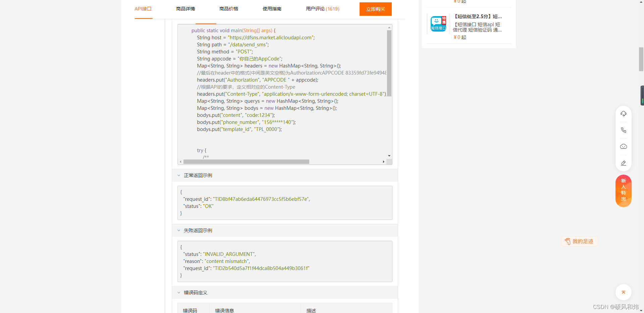This screenshot has width=644, height=313.
Task: Collapse the 错误码定义 section
Action: (x=179, y=293)
